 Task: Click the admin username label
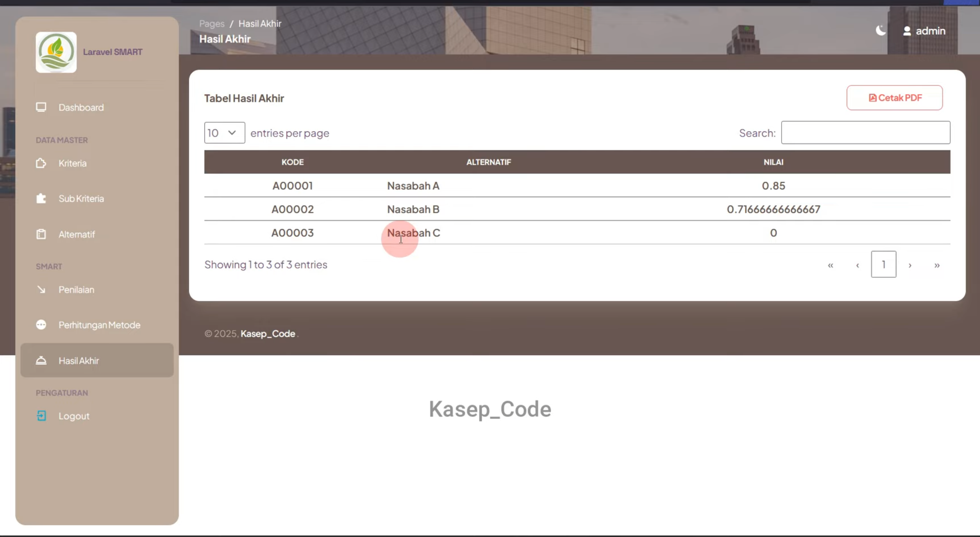point(931,31)
